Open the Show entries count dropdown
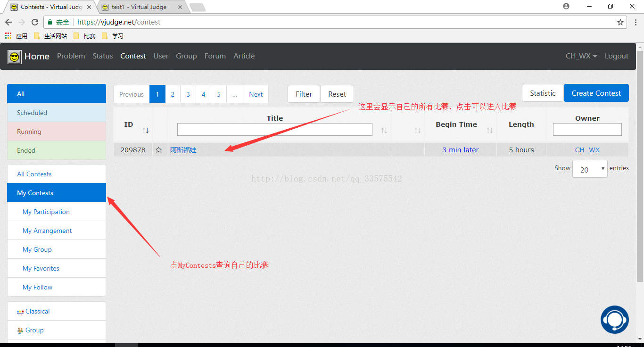This screenshot has height=347, width=644. coord(590,169)
